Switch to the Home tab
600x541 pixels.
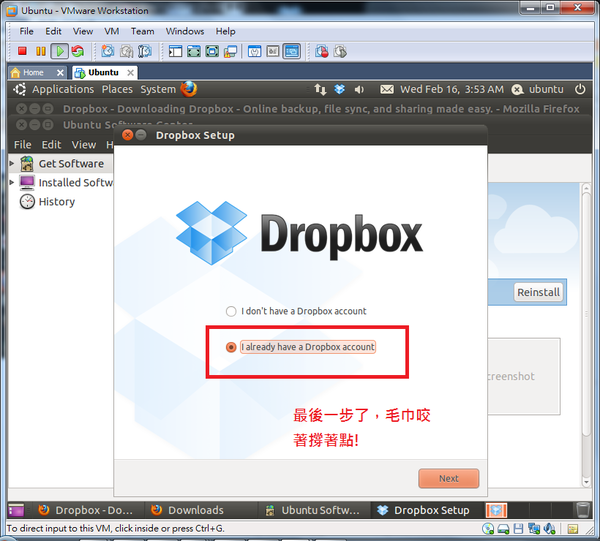(x=33, y=72)
